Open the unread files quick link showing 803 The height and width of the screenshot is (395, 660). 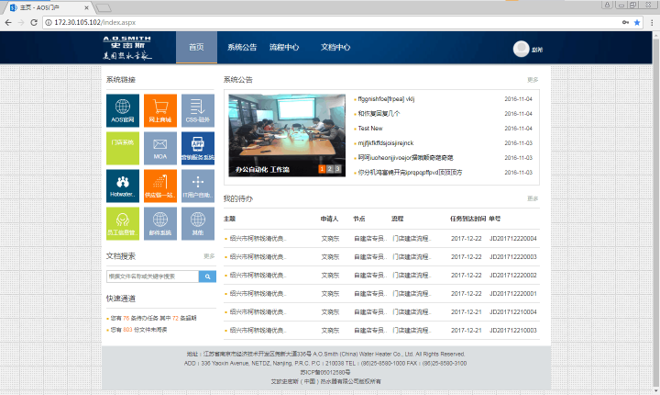139,330
